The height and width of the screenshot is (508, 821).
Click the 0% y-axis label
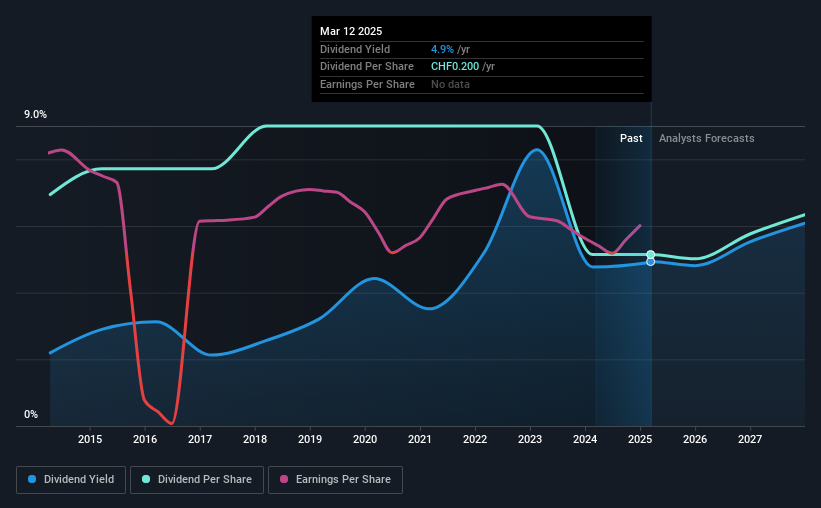(31, 414)
